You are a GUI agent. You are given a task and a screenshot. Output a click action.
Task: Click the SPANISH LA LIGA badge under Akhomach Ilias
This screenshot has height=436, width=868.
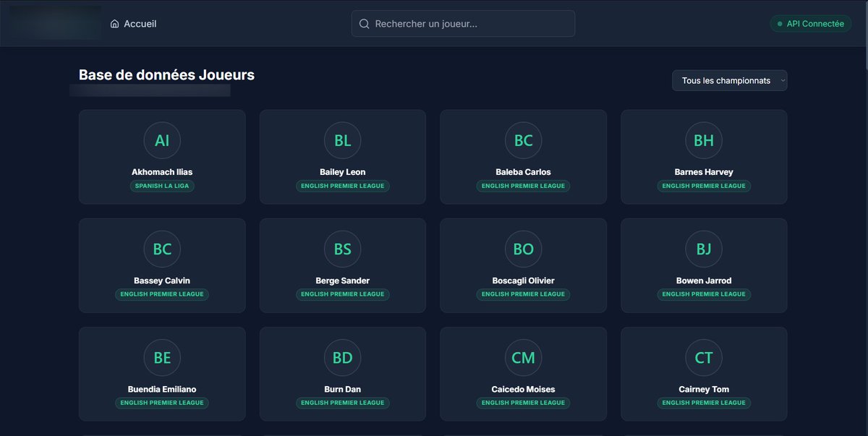pos(162,186)
